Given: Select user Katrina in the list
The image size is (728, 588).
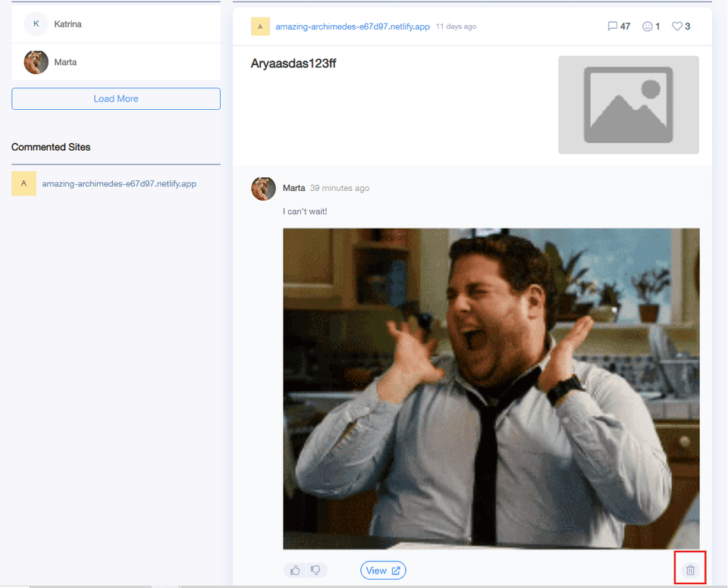Looking at the screenshot, I should (x=116, y=23).
